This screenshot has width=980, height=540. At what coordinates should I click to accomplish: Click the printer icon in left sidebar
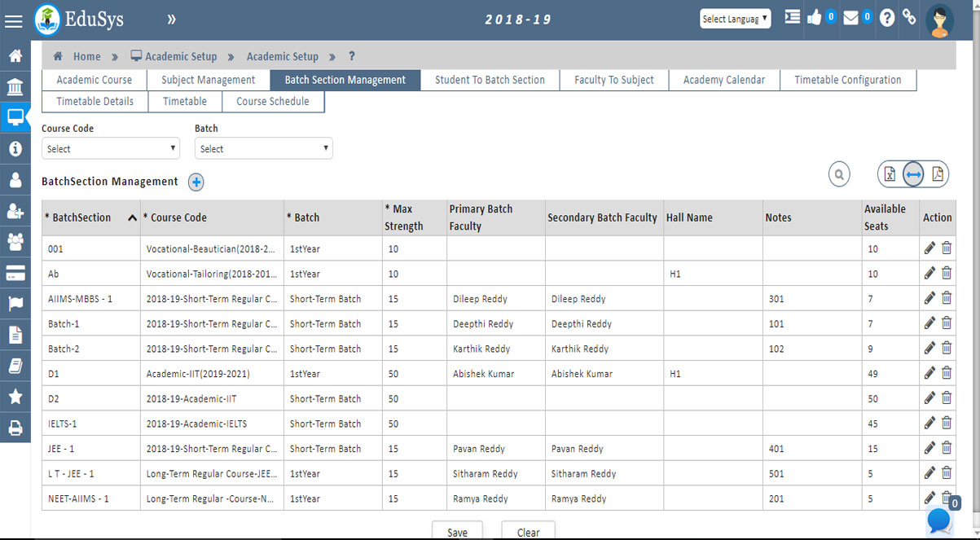click(15, 428)
